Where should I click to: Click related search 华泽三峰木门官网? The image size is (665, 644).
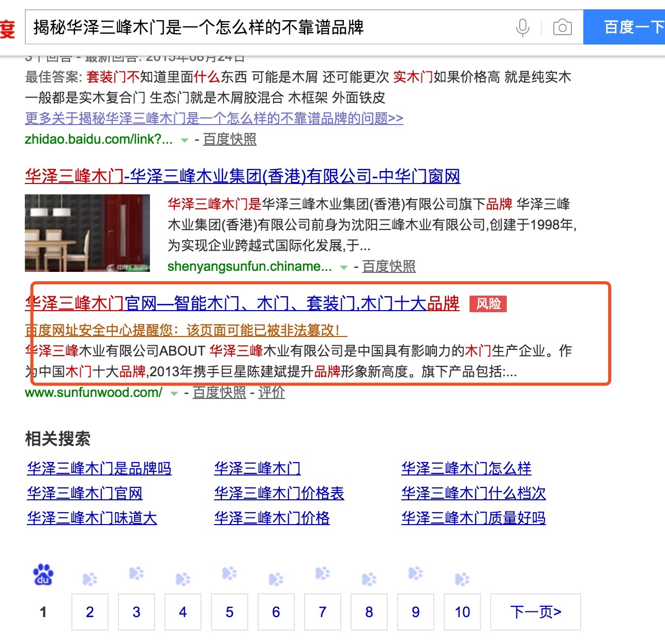pos(85,494)
